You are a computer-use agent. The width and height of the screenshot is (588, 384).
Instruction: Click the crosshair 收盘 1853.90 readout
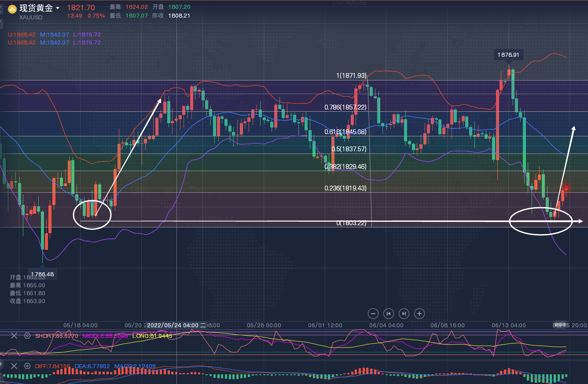tap(27, 301)
